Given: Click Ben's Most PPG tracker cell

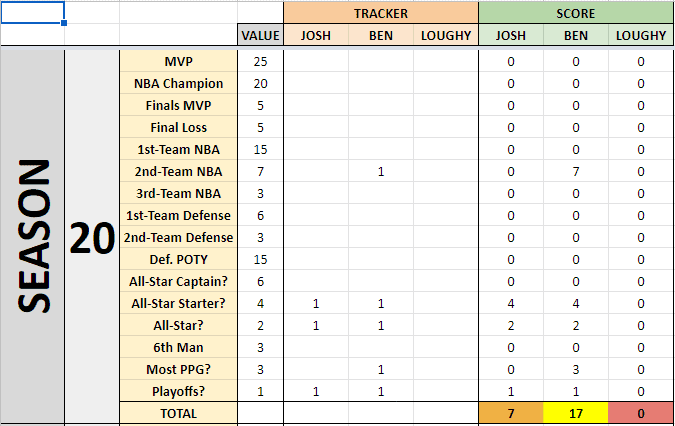Looking at the screenshot, I should point(381,369).
